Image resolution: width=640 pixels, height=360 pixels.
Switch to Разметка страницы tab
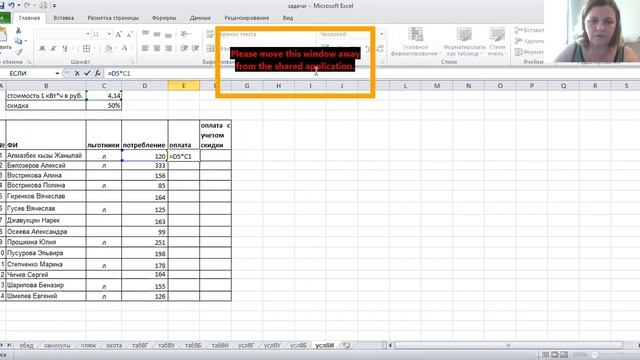[x=113, y=18]
